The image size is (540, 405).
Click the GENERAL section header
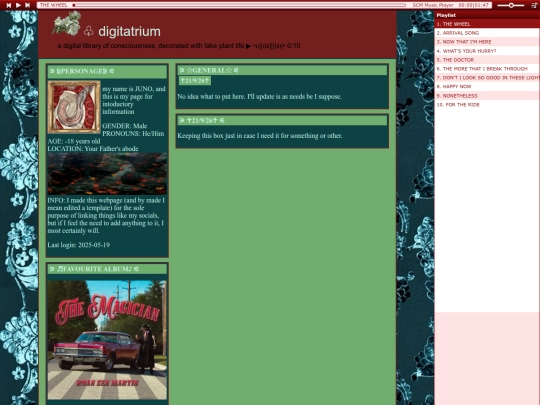282,70
